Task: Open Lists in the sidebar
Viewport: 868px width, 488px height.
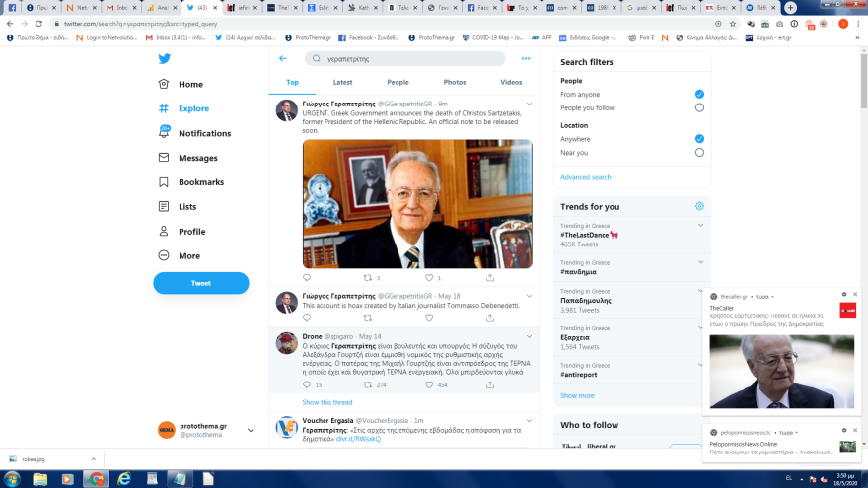Action: coord(178,206)
